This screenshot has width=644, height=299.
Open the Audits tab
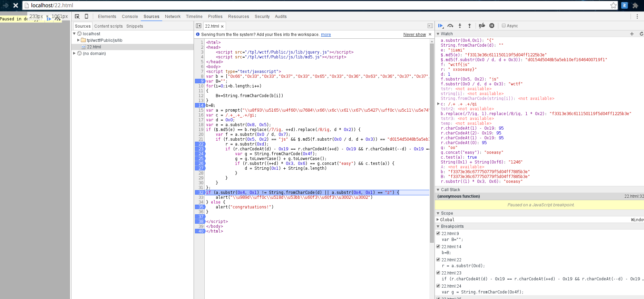point(281,16)
